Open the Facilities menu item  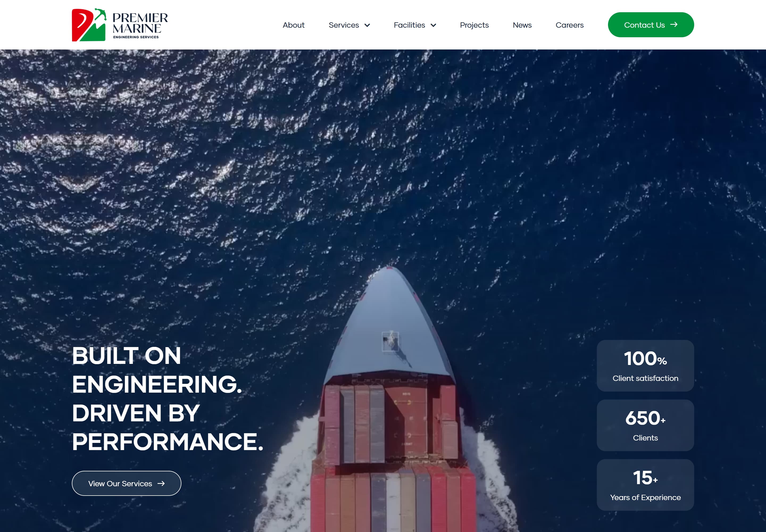point(409,25)
